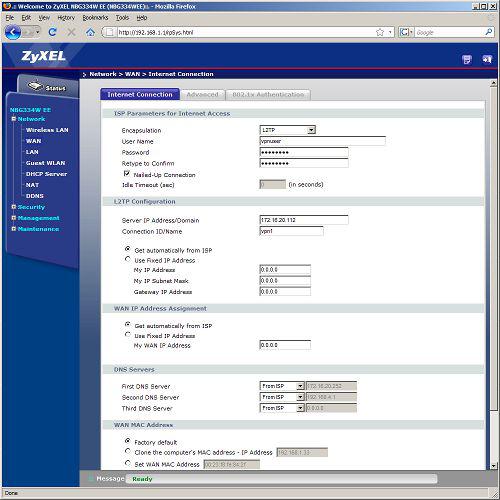Toggle the Nailed-Up Connection checkbox
Viewport: 500px width, 500px height.
point(127,174)
